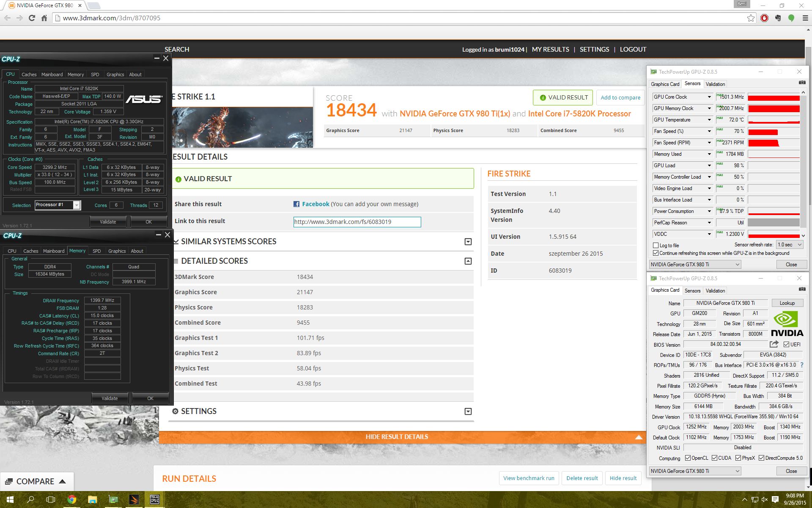
Task: Expand the Similar Systems Scores section
Action: pos(468,242)
